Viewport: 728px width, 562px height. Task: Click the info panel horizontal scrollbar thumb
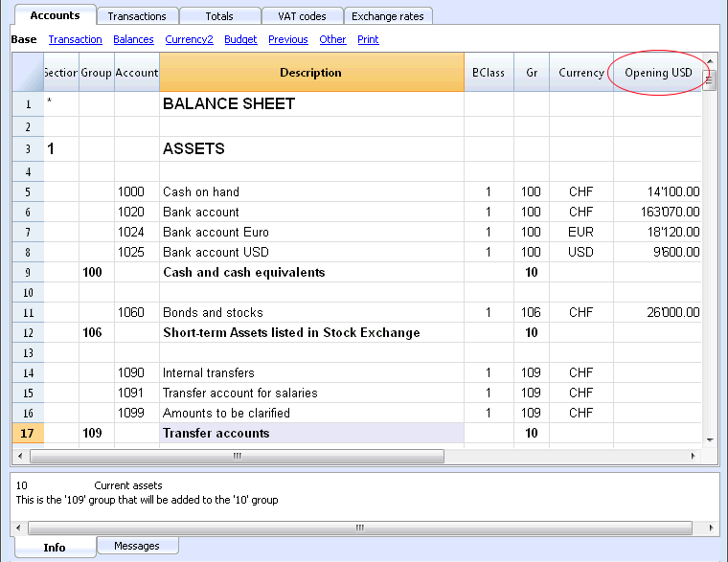point(360,528)
